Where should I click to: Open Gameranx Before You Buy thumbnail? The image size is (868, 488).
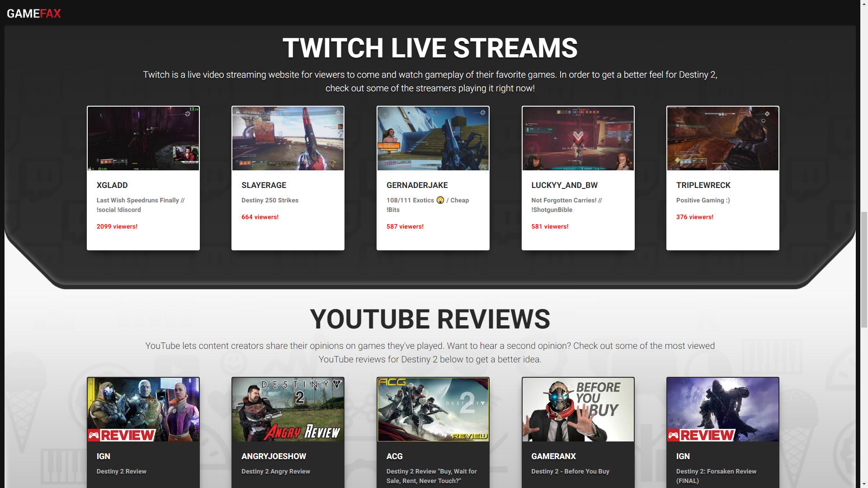(x=578, y=409)
